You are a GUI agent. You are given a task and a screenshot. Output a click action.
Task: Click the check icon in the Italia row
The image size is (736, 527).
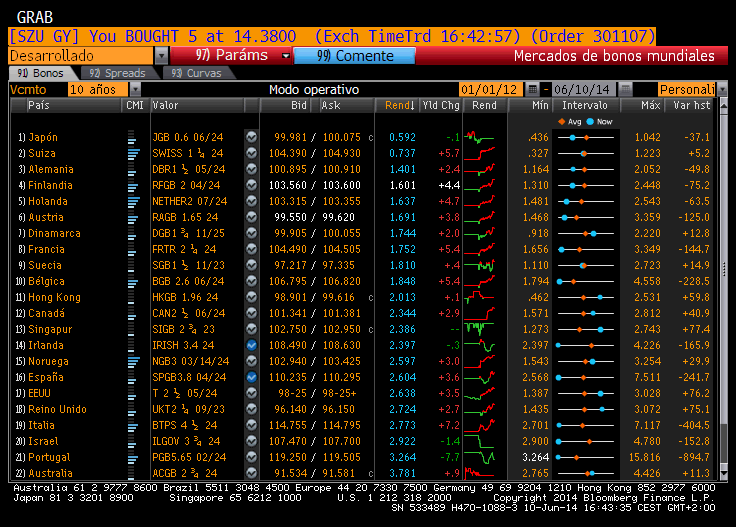click(x=252, y=425)
